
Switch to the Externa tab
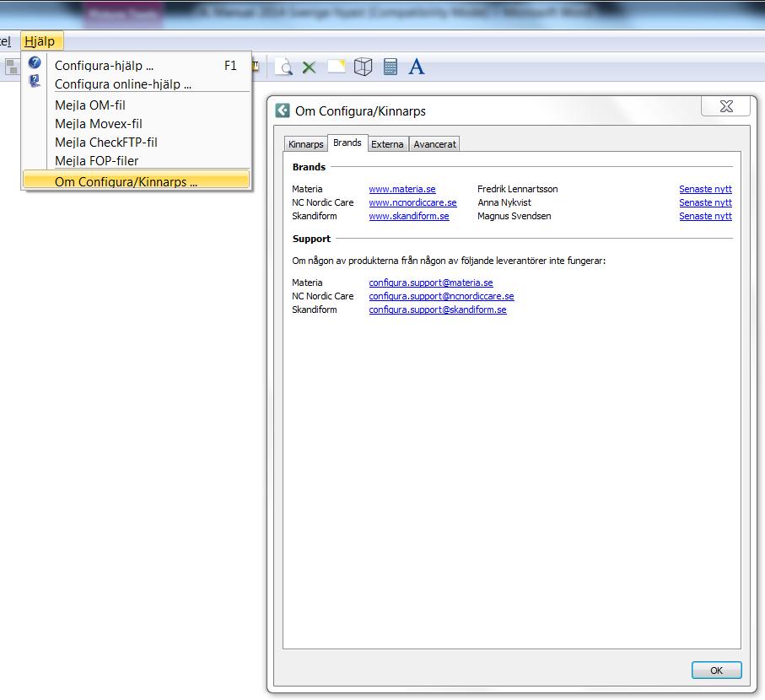pos(387,144)
